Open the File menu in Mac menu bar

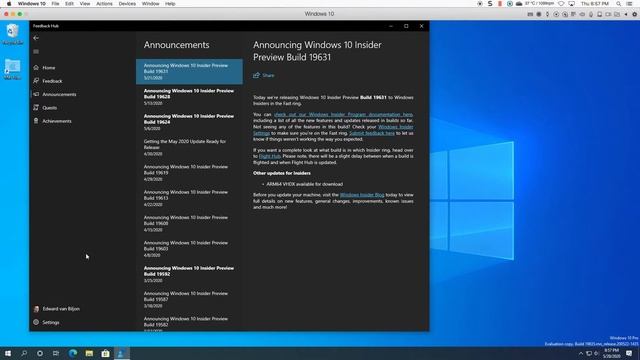(x=56, y=4)
